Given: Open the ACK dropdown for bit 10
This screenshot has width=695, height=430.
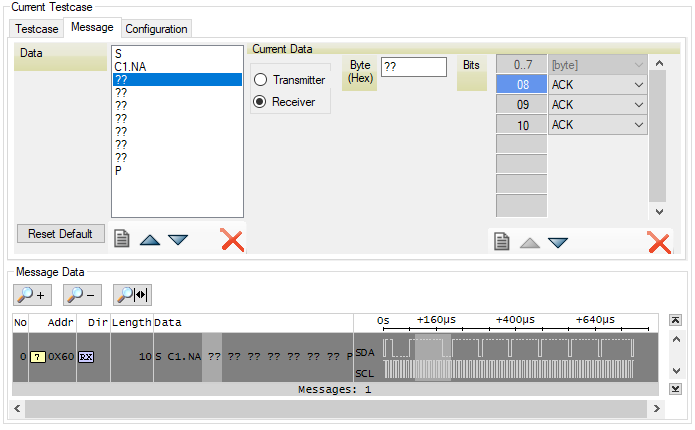Looking at the screenshot, I should click(x=638, y=125).
